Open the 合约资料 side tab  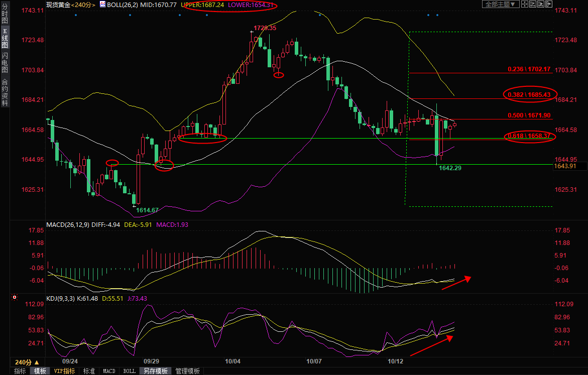pyautogui.click(x=5, y=92)
